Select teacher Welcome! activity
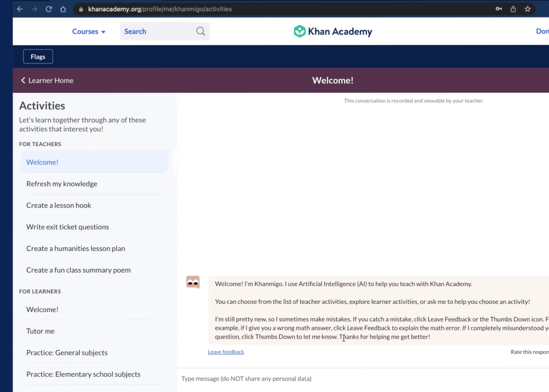The width and height of the screenshot is (549, 392). [94, 162]
